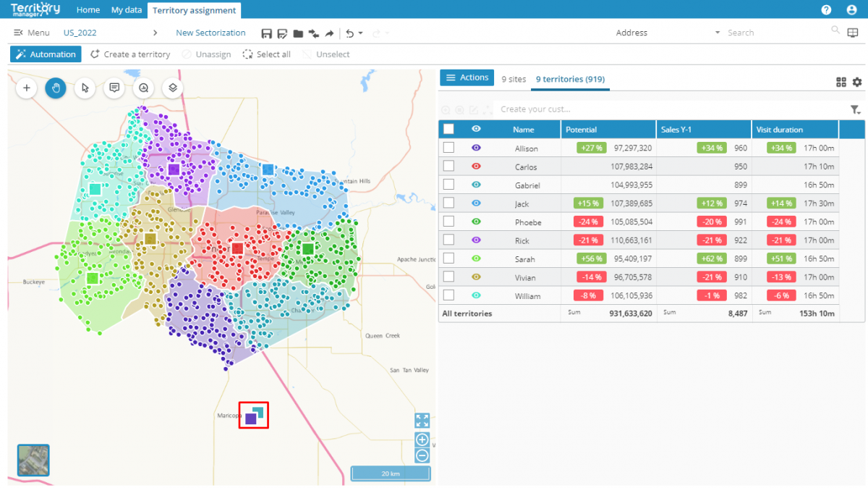868x488 pixels.
Task: Click Create a territory button
Action: point(130,54)
